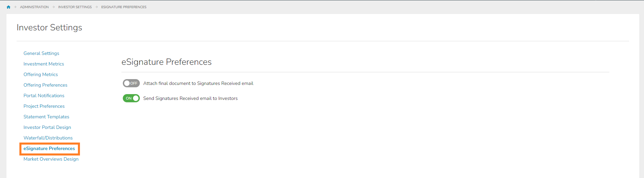Turn on Attach final document toggle
Image resolution: width=644 pixels, height=178 pixels.
(x=131, y=83)
